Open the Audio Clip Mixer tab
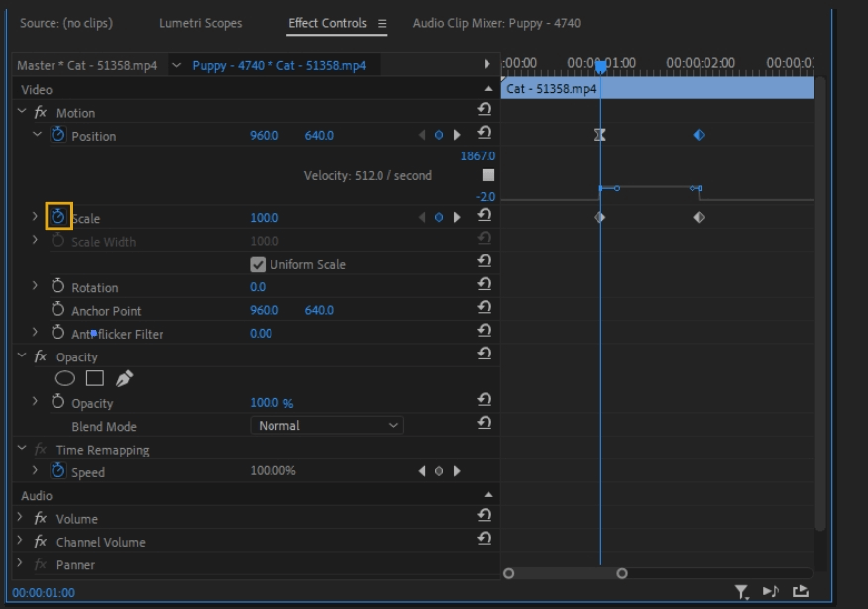The width and height of the screenshot is (868, 609). [x=495, y=23]
